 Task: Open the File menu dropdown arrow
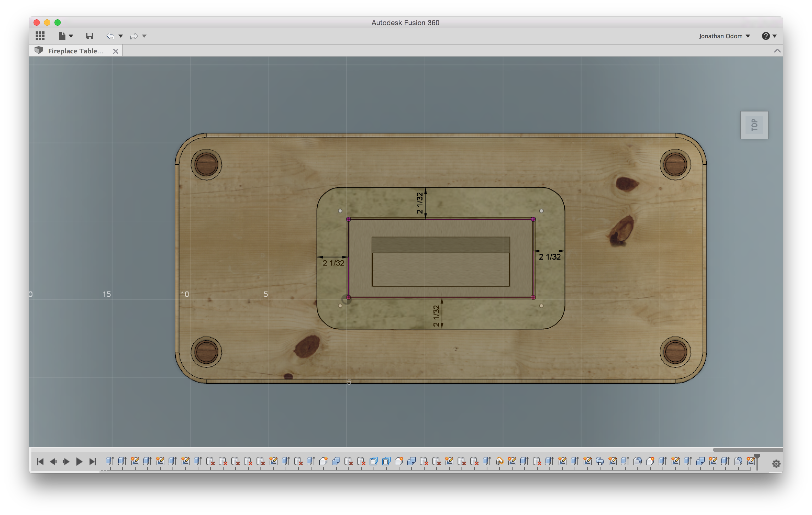pyautogui.click(x=71, y=36)
